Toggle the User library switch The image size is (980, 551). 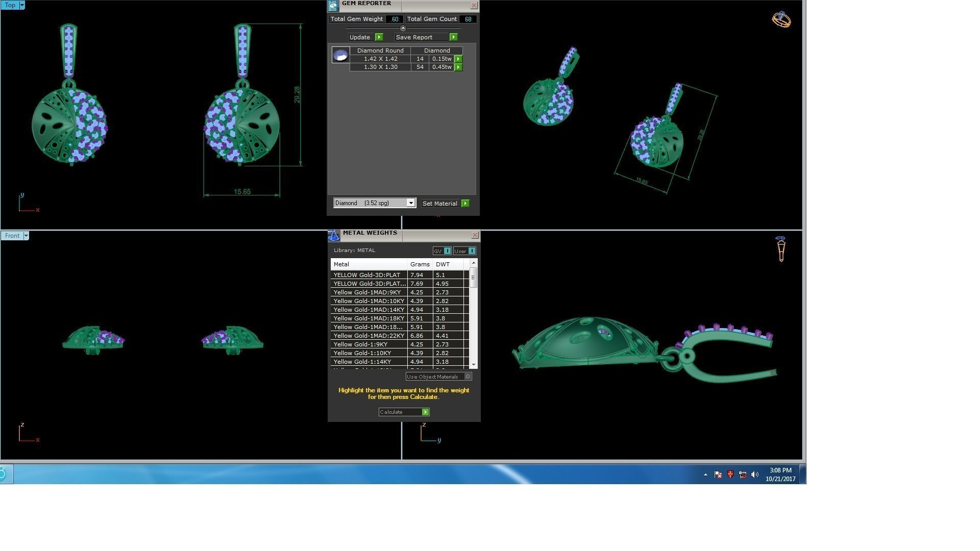(464, 251)
